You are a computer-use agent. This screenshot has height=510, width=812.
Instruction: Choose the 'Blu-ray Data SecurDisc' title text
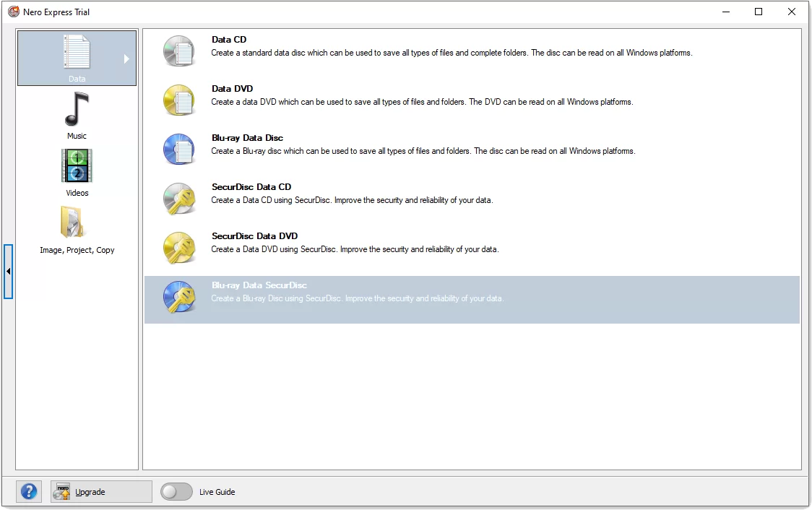(x=259, y=285)
